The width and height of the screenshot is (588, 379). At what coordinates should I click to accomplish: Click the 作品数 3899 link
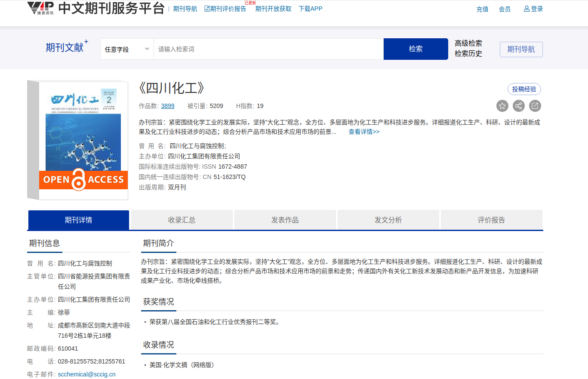point(167,106)
